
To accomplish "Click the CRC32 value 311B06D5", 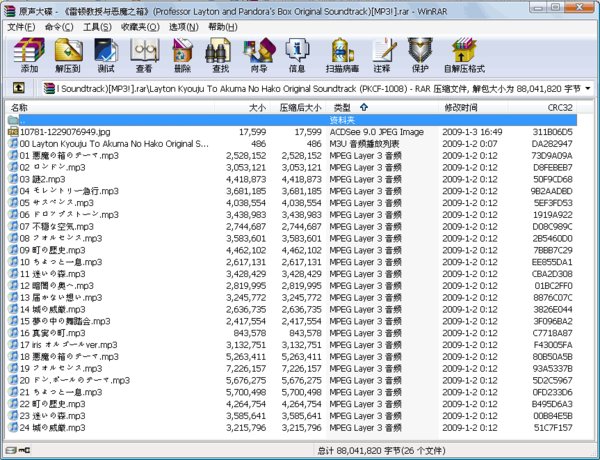I will click(x=553, y=132).
